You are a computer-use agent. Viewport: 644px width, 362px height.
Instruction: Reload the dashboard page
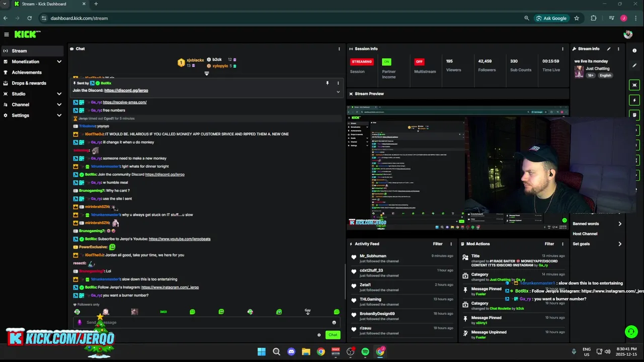(x=30, y=18)
